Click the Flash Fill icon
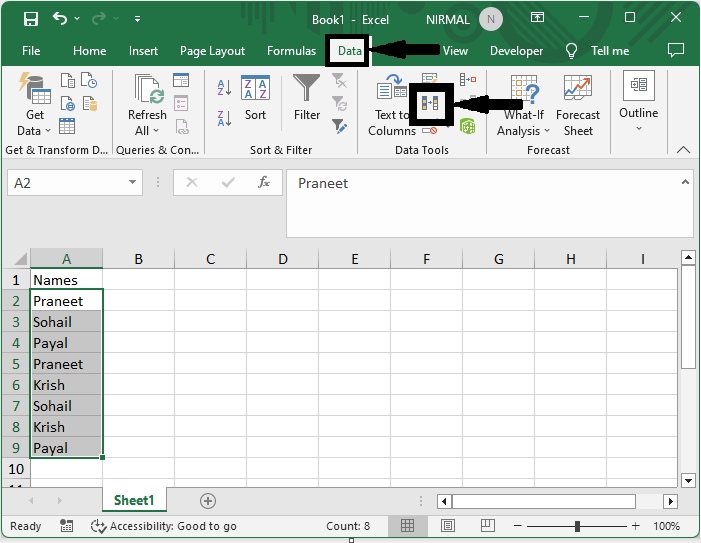The image size is (701, 543). (x=429, y=79)
